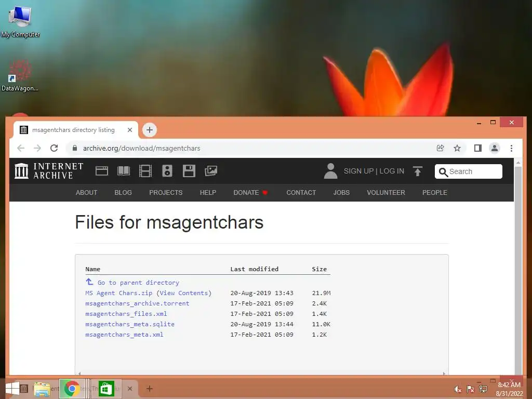This screenshot has height=399, width=532.
Task: Open the Internet Archive home logo
Action: (x=49, y=170)
